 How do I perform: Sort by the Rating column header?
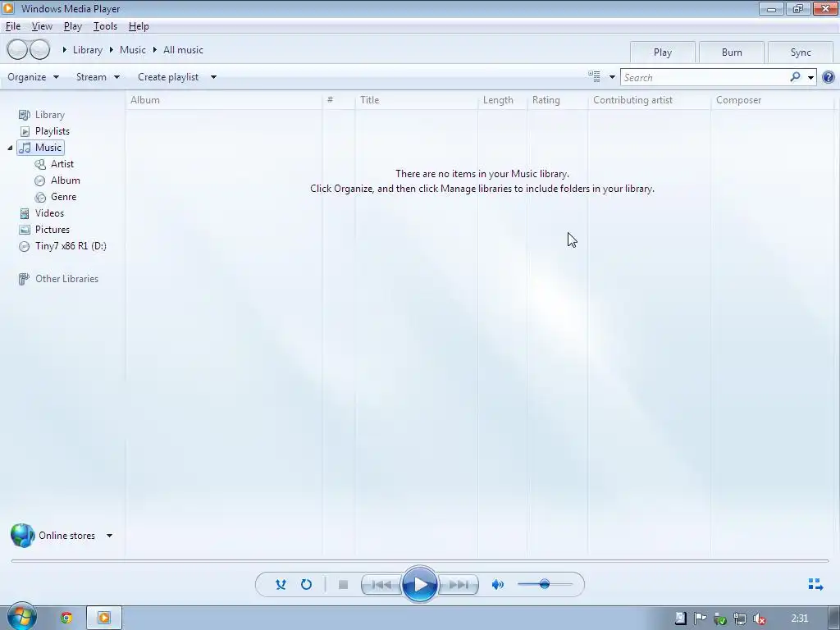(x=557, y=100)
